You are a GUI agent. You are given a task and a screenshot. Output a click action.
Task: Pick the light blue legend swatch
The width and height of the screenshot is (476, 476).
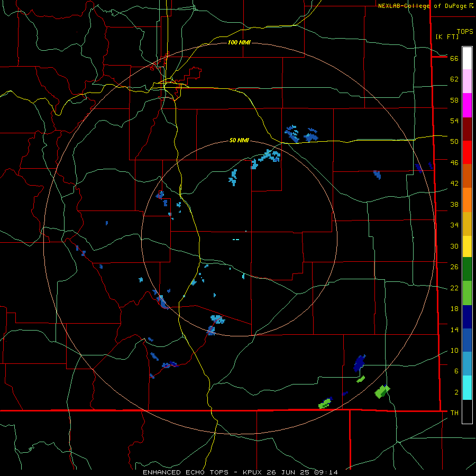(467, 364)
